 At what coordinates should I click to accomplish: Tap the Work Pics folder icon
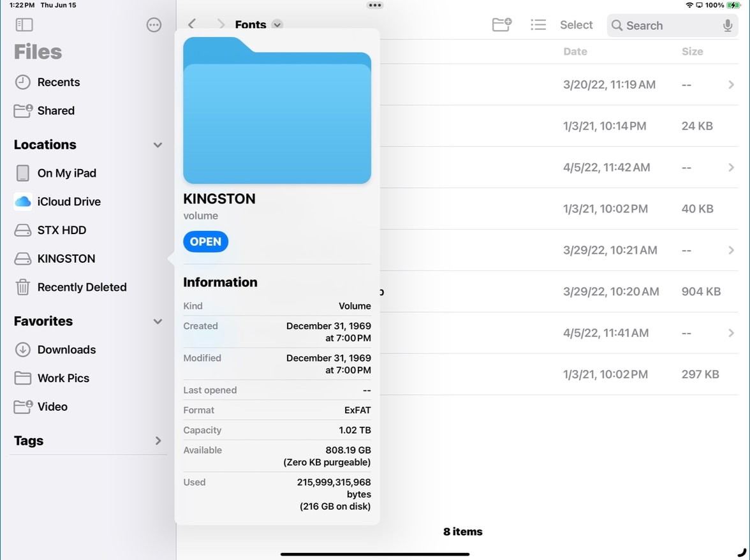pyautogui.click(x=22, y=378)
